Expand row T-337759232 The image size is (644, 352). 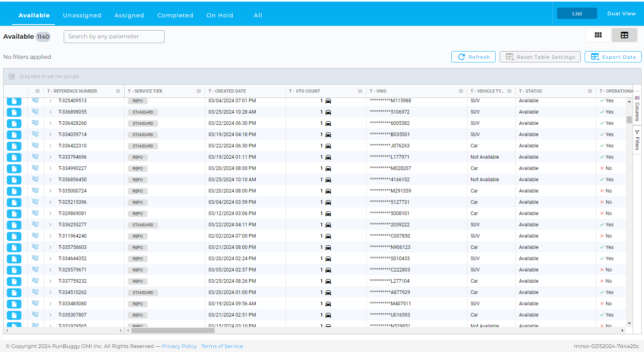coord(50,281)
